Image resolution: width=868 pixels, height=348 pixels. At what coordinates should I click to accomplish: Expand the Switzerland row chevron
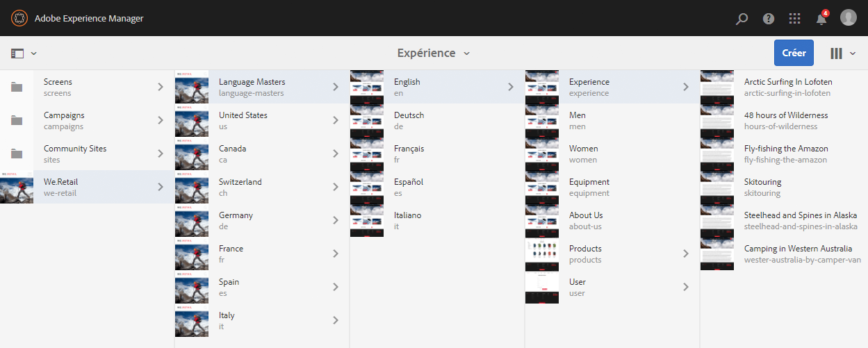coord(335,187)
